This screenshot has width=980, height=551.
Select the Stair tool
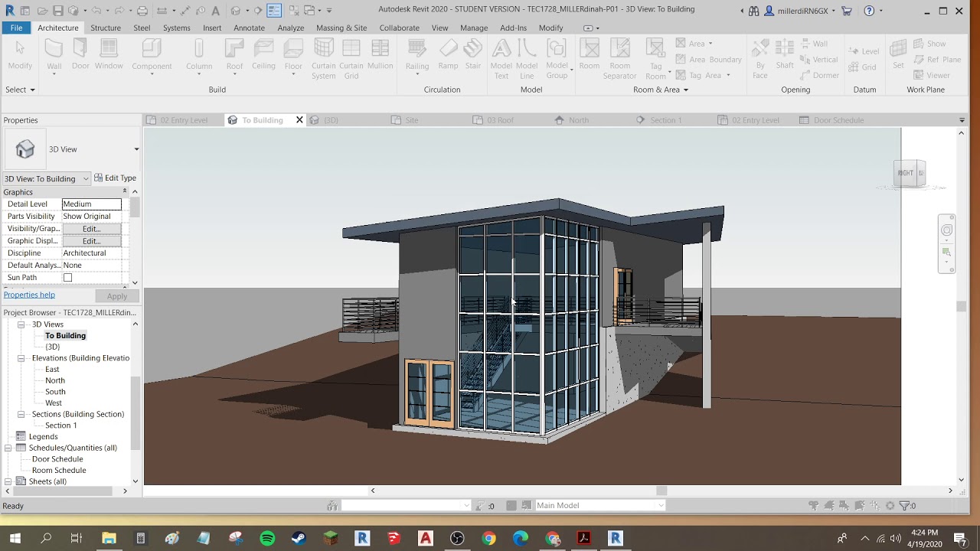(x=473, y=55)
